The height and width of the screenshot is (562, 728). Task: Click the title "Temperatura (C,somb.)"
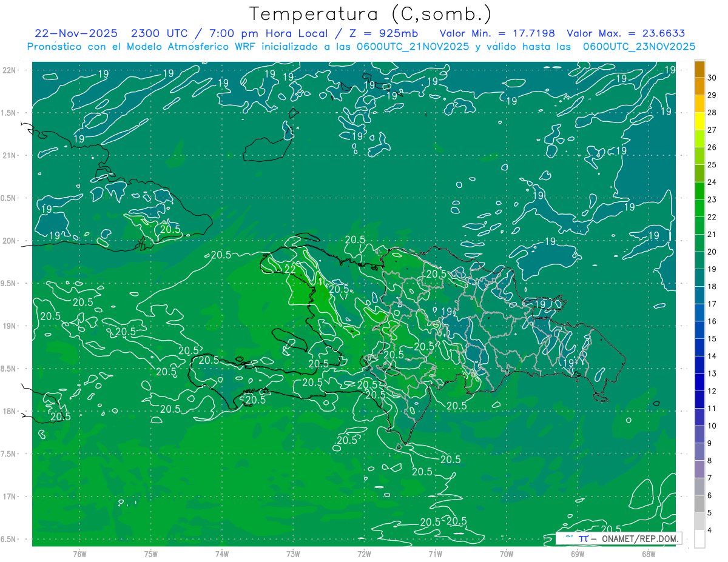coord(371,14)
